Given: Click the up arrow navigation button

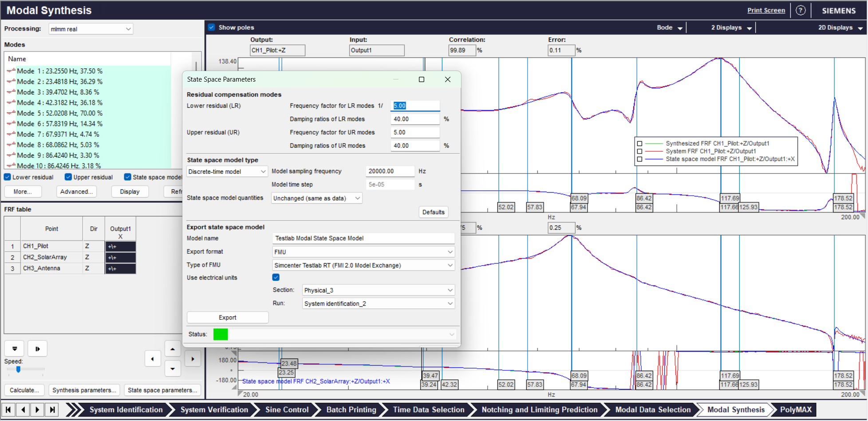Looking at the screenshot, I should click(x=173, y=349).
